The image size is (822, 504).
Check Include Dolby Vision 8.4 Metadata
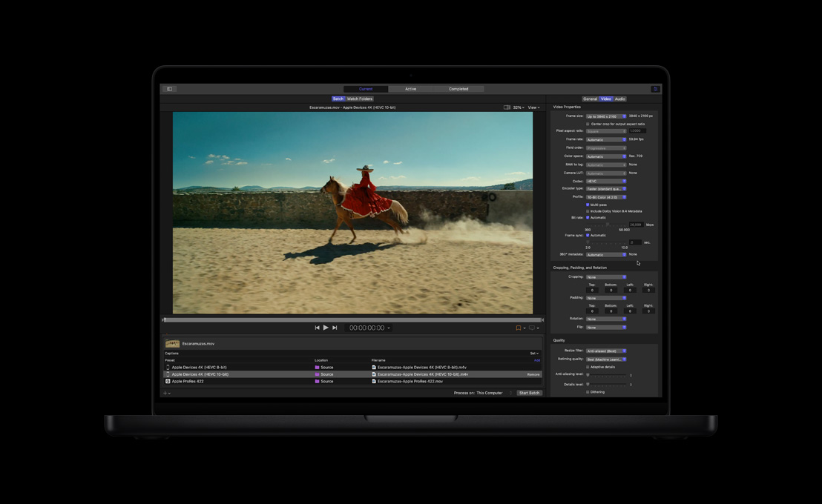[588, 211]
